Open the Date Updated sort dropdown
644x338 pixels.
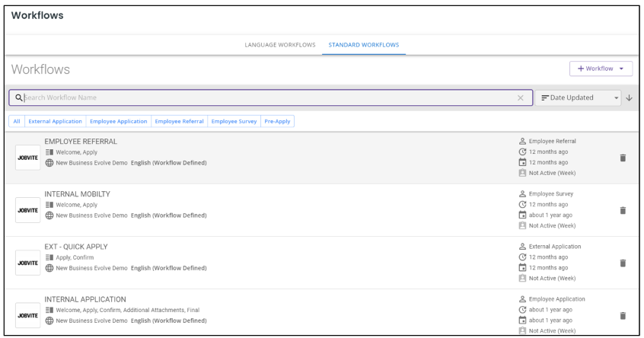coord(578,97)
